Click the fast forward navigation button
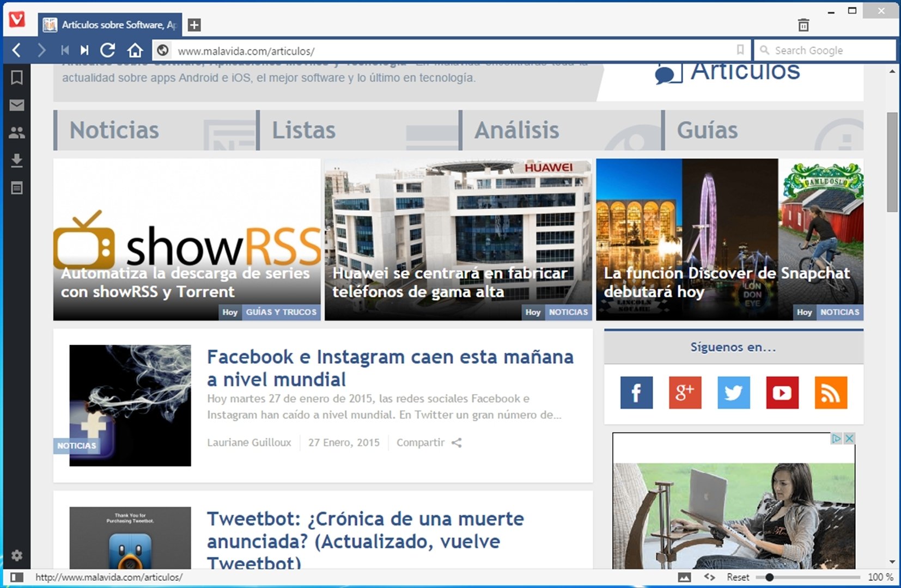The width and height of the screenshot is (901, 588). pos(84,51)
